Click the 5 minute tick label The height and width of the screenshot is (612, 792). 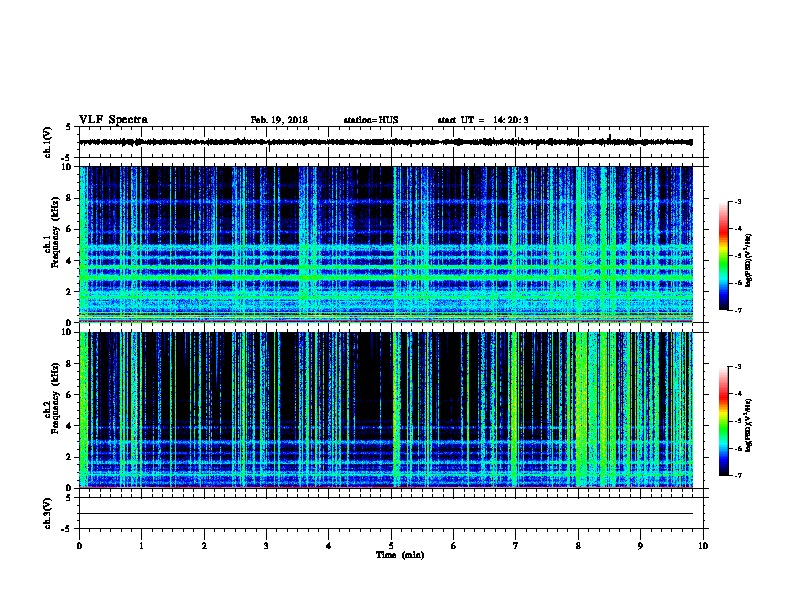(x=391, y=546)
